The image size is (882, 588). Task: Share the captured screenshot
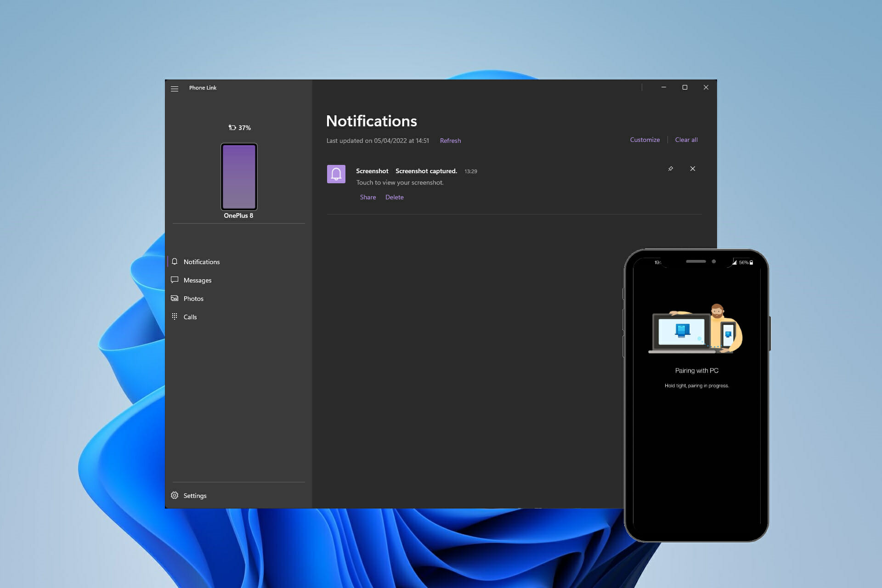pyautogui.click(x=368, y=197)
